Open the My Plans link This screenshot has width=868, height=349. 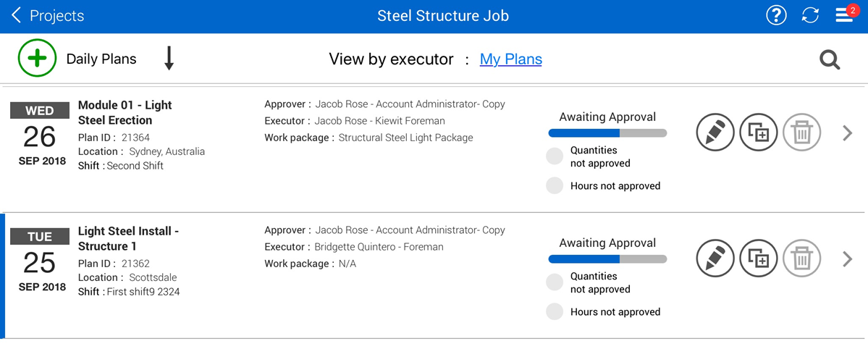pos(510,59)
